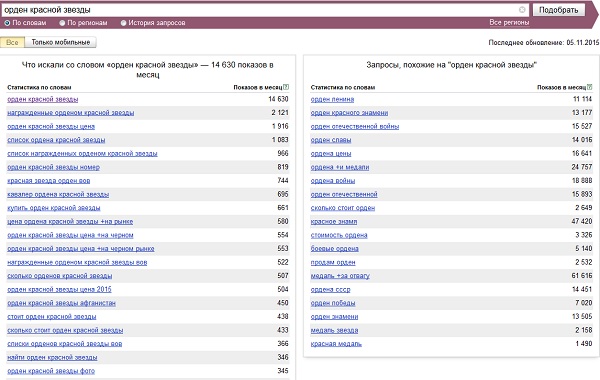Open 'списки орденов красной звезды вов' link
This screenshot has height=380, width=600.
[x=65, y=344]
